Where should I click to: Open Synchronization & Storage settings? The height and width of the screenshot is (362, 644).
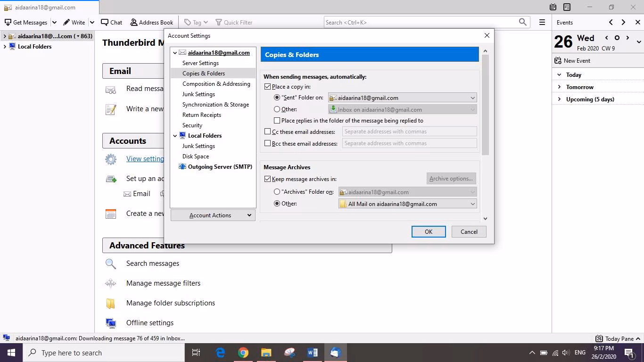coord(215,105)
